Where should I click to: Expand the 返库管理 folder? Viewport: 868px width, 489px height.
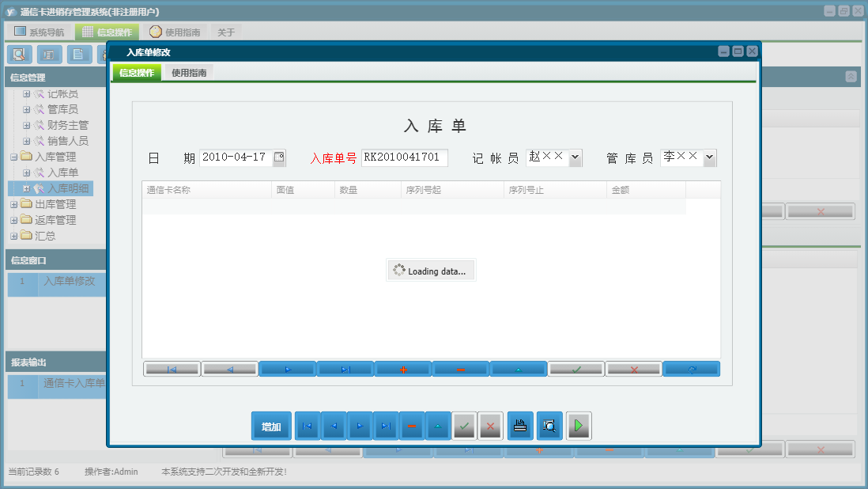pos(14,220)
